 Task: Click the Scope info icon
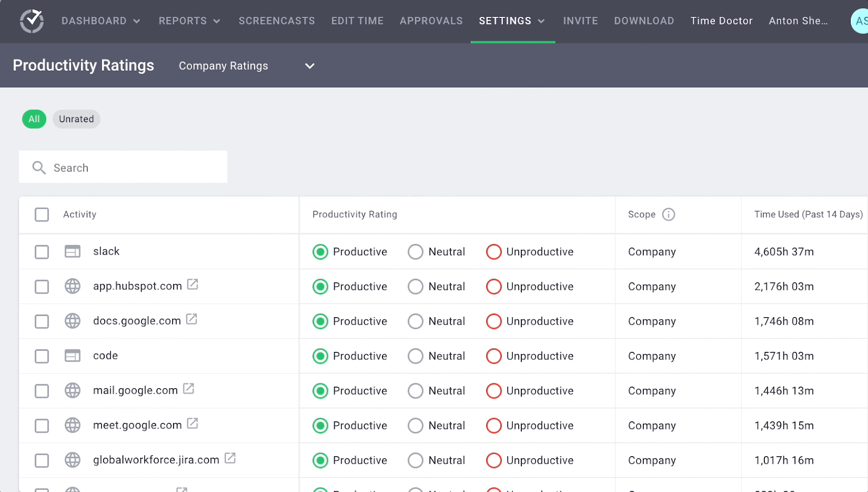(669, 215)
